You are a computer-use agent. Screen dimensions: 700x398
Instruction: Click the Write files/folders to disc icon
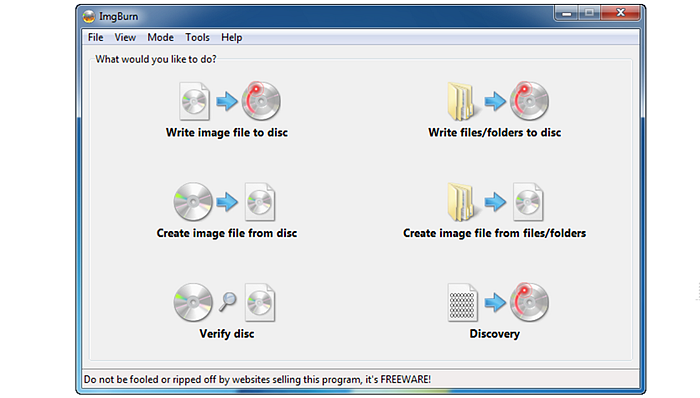[x=498, y=101]
